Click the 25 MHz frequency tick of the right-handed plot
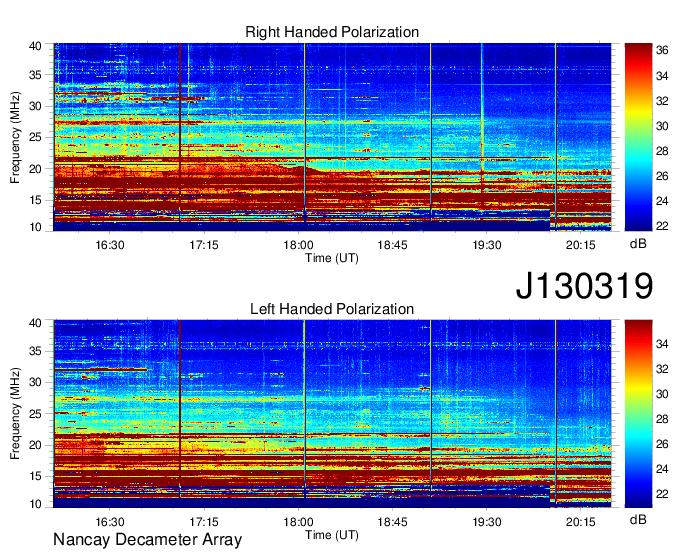Screen dimensions: 680x552 pos(35,137)
